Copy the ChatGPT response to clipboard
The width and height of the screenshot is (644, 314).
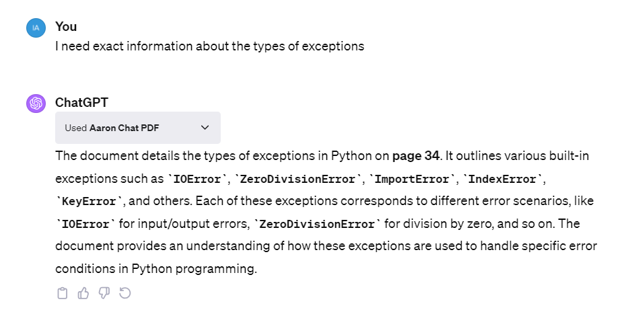tap(63, 292)
